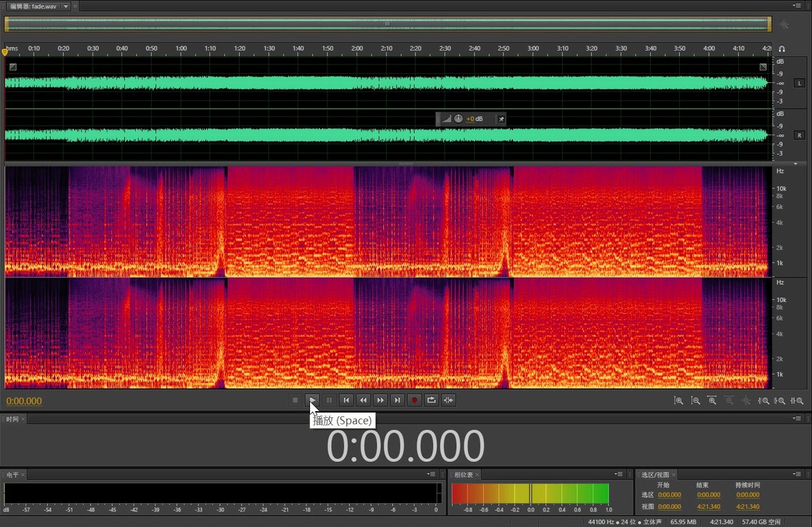
Task: Click the Loop Playback icon
Action: [432, 400]
